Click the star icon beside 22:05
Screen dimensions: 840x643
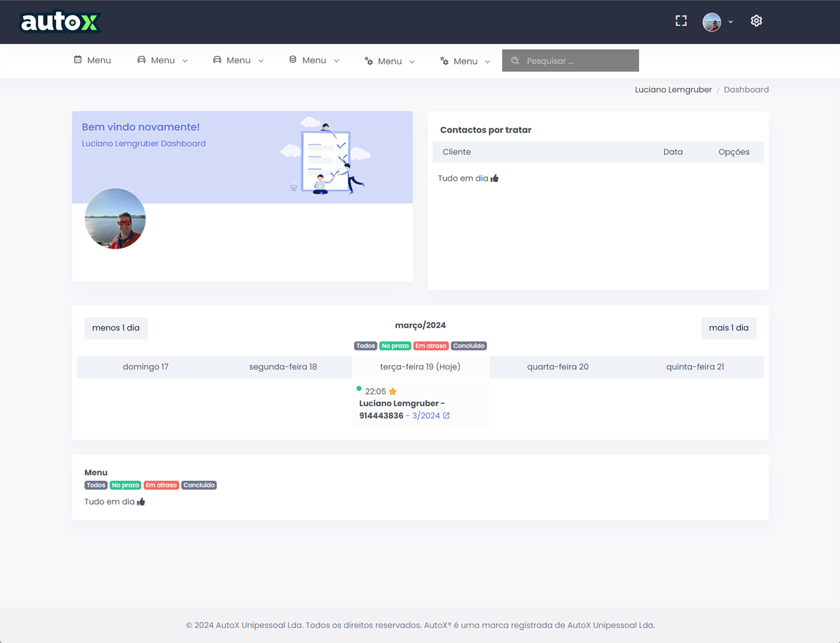tap(393, 391)
